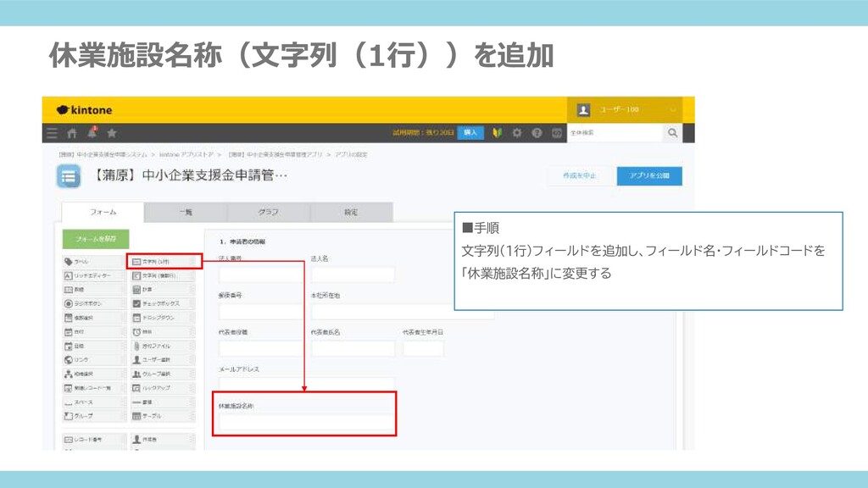The width and height of the screenshot is (868, 488).
Task: Click the green フォームを保存 button
Action: (96, 239)
